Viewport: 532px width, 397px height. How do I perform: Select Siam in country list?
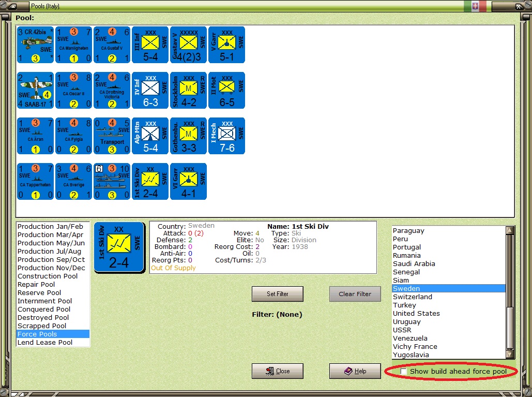pos(449,280)
